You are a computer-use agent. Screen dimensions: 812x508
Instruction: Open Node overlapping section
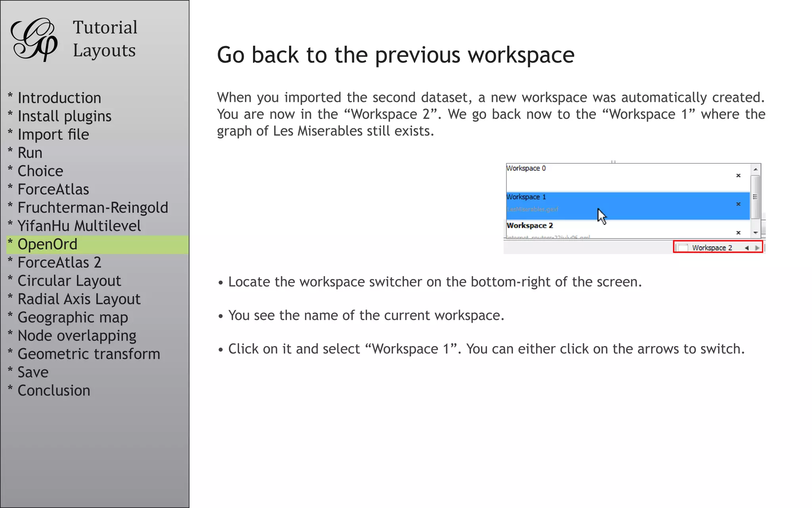(x=72, y=335)
